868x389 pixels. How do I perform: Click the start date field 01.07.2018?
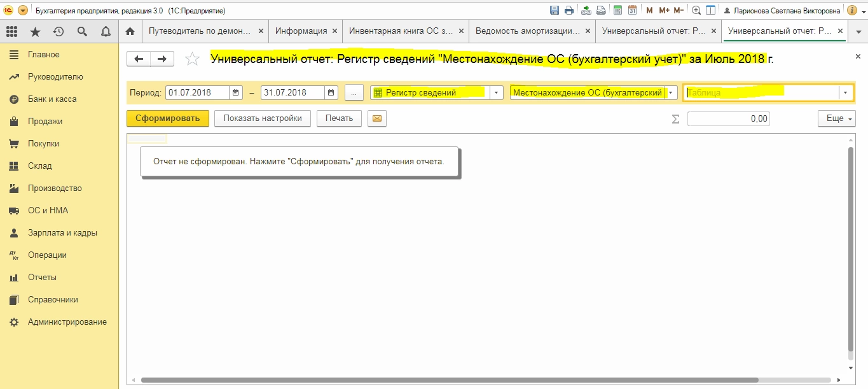click(x=197, y=92)
